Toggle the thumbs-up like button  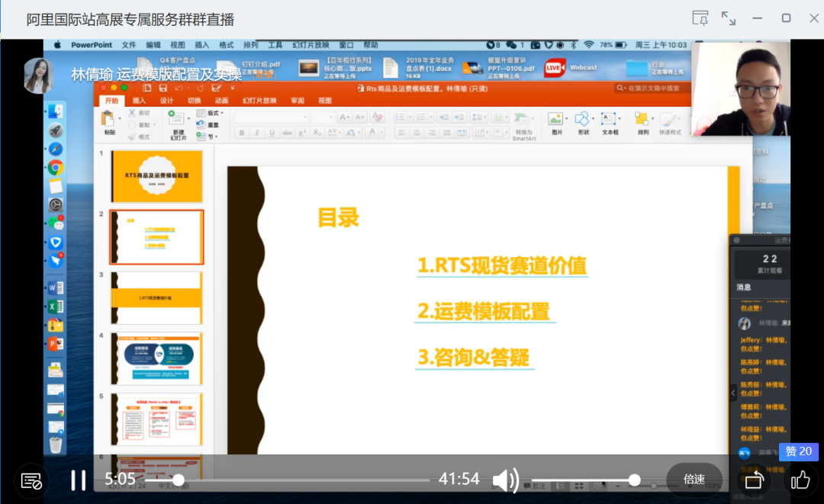[x=800, y=480]
